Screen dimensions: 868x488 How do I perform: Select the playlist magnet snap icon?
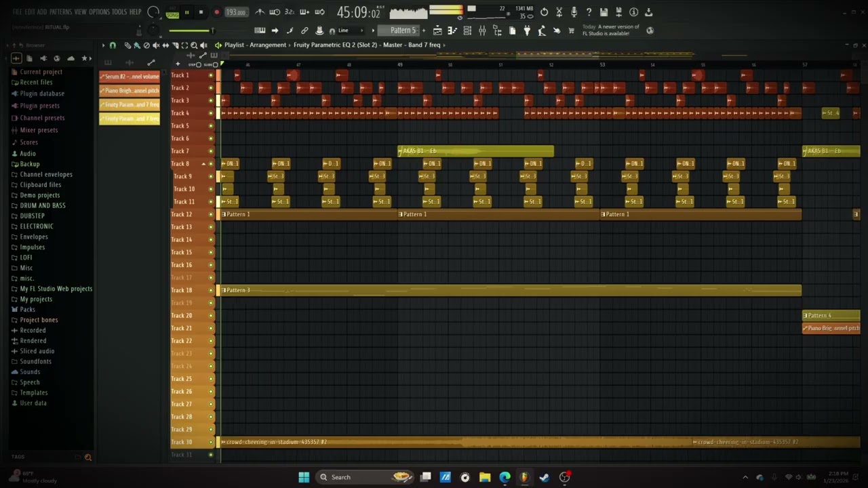pyautogui.click(x=113, y=45)
